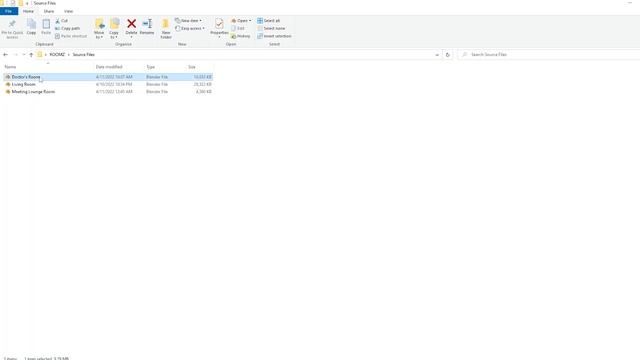640x360 pixels.
Task: Click the Meeting Lounge Room date modified cell
Action: pos(114,92)
